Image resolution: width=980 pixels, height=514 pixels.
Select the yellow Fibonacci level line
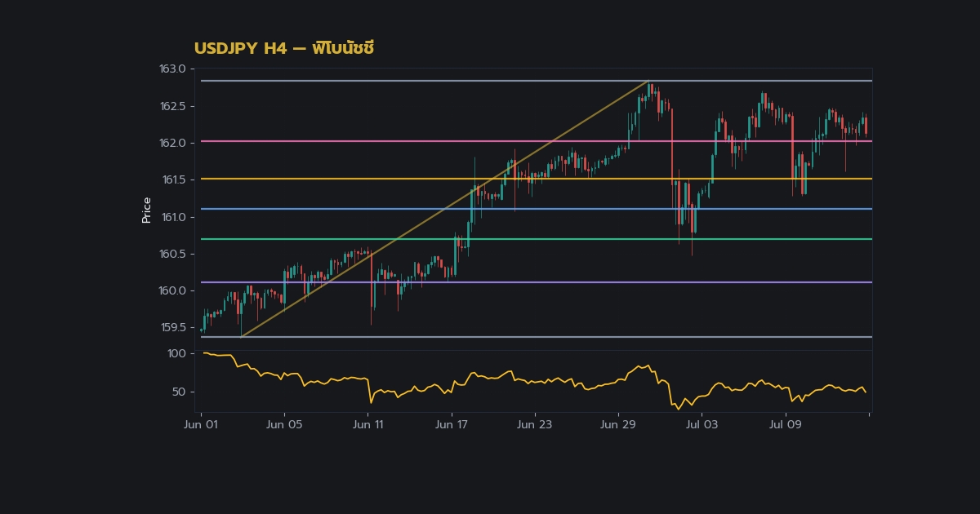(537, 179)
